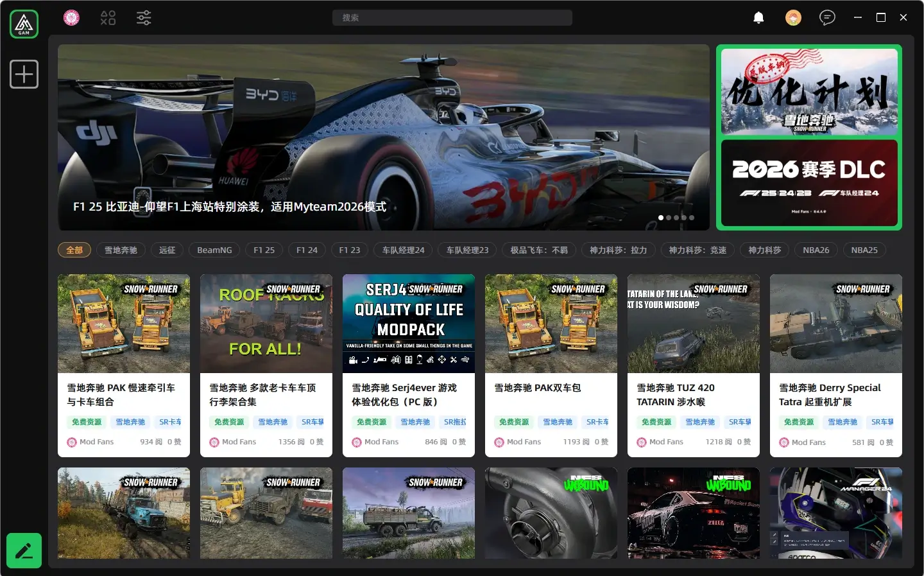Click Mod Fans avatar on TUZ 420 card

point(642,442)
